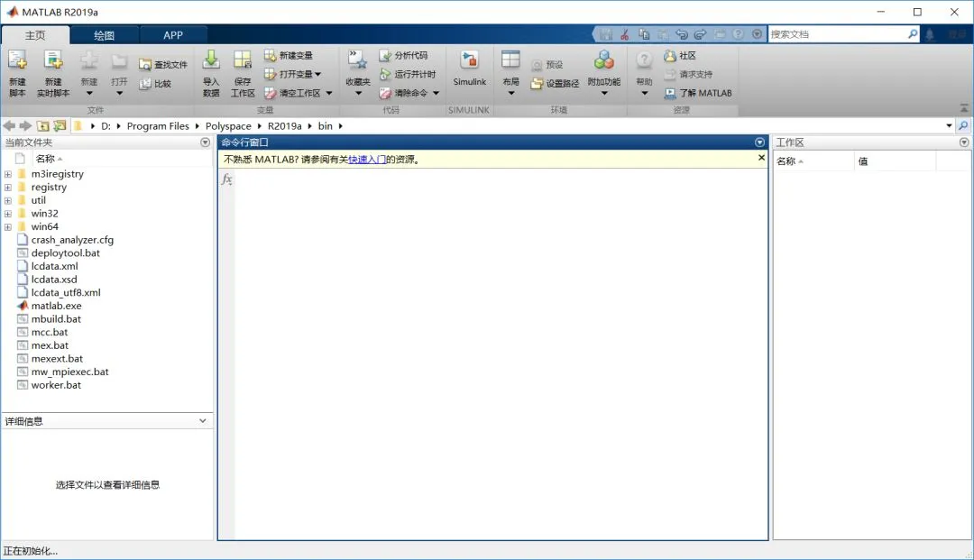Collapse the Details (详细信息) panel chevron

pyautogui.click(x=203, y=421)
